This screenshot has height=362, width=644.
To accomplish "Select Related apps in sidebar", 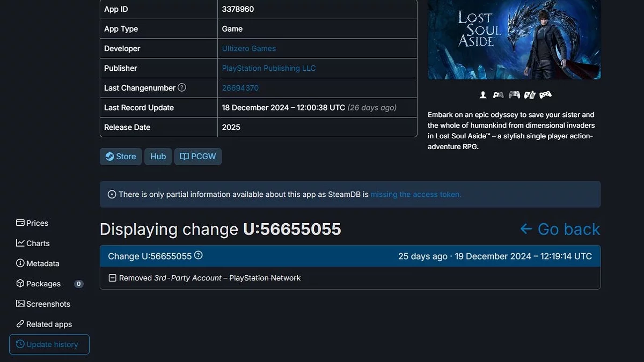I will [44, 324].
